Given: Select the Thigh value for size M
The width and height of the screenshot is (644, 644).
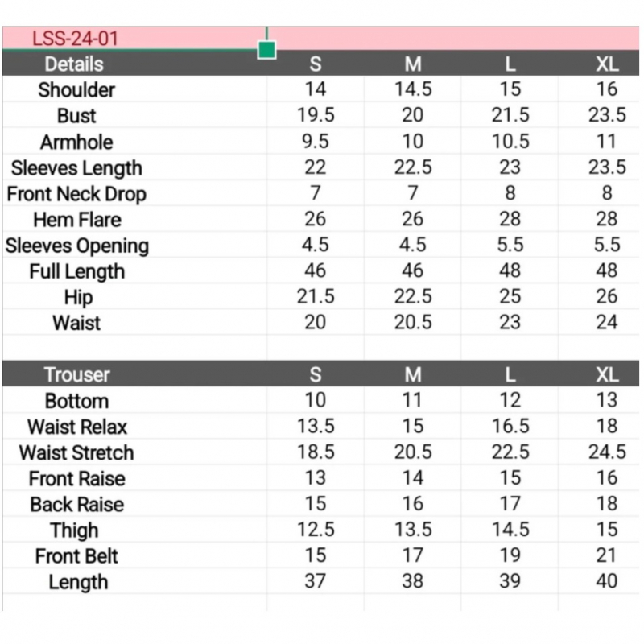Looking at the screenshot, I should [412, 530].
